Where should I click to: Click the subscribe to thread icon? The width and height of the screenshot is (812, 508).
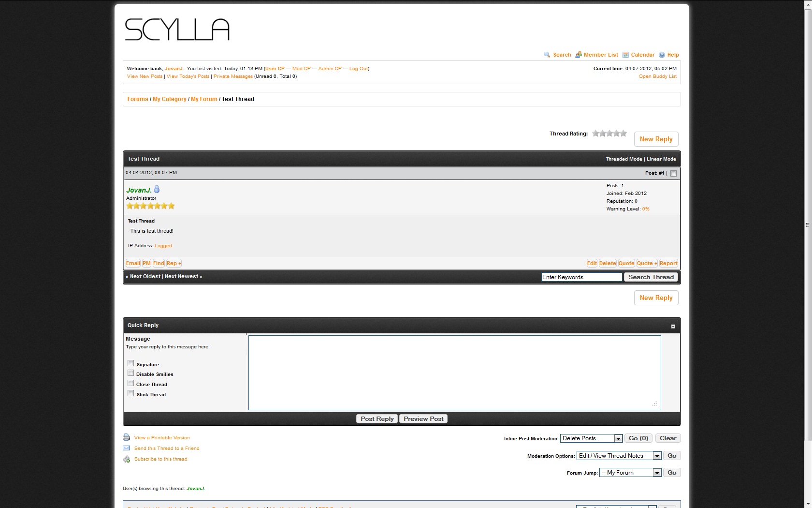[x=127, y=459]
